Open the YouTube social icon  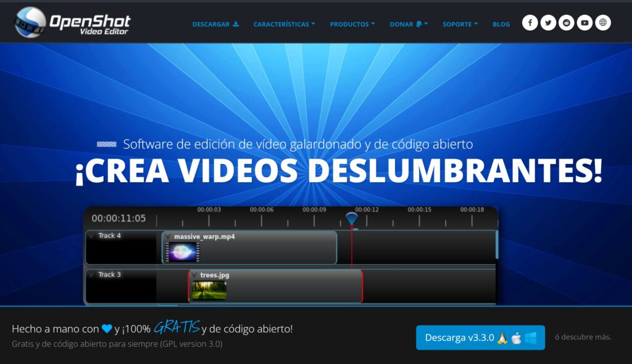click(x=584, y=23)
